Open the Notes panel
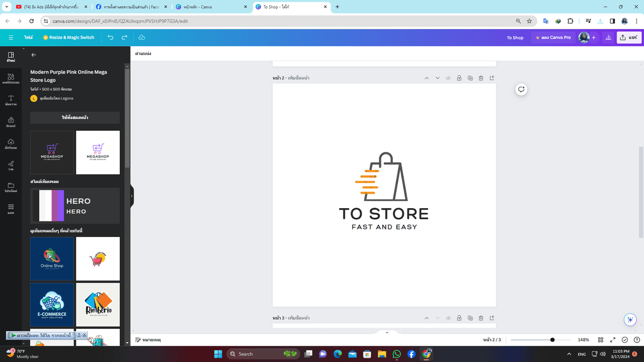 pyautogui.click(x=148, y=340)
